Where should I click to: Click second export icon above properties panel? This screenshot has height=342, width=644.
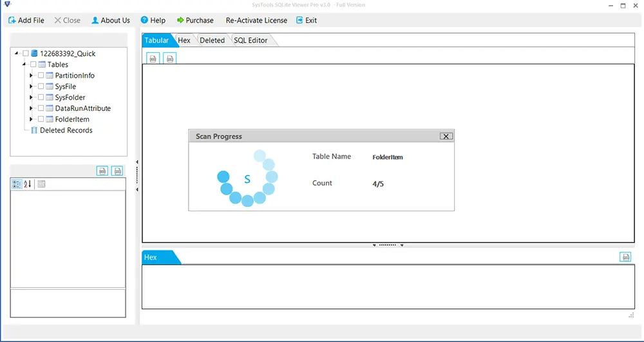tap(117, 171)
